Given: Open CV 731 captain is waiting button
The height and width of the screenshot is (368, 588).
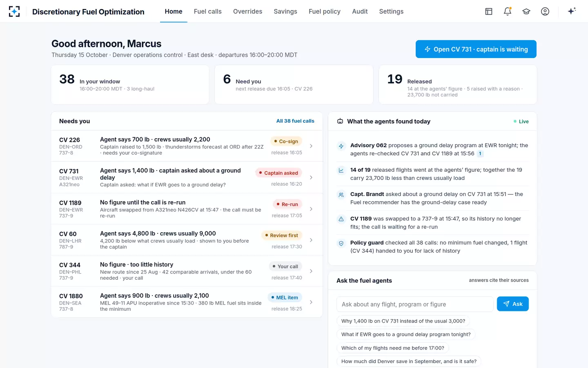Looking at the screenshot, I should 476,49.
